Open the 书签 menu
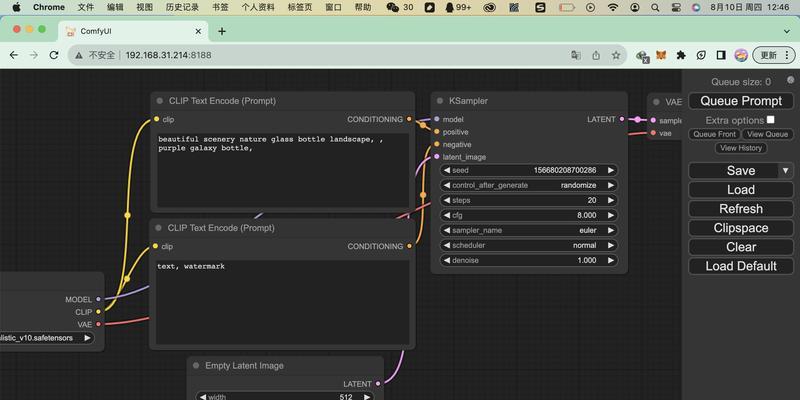This screenshot has height=400, width=800. 220,7
